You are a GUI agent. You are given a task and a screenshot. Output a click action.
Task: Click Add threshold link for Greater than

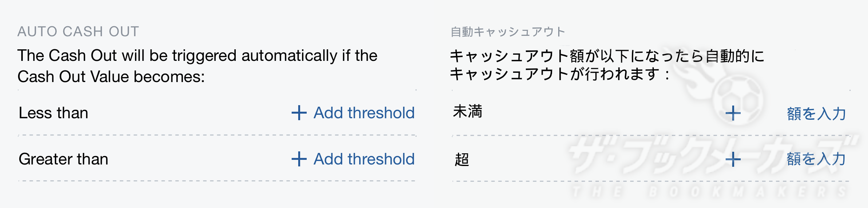[x=364, y=159]
